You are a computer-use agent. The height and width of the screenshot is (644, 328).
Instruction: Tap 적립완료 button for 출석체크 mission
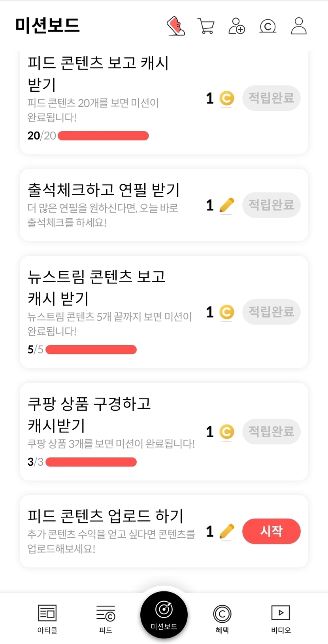coord(271,205)
